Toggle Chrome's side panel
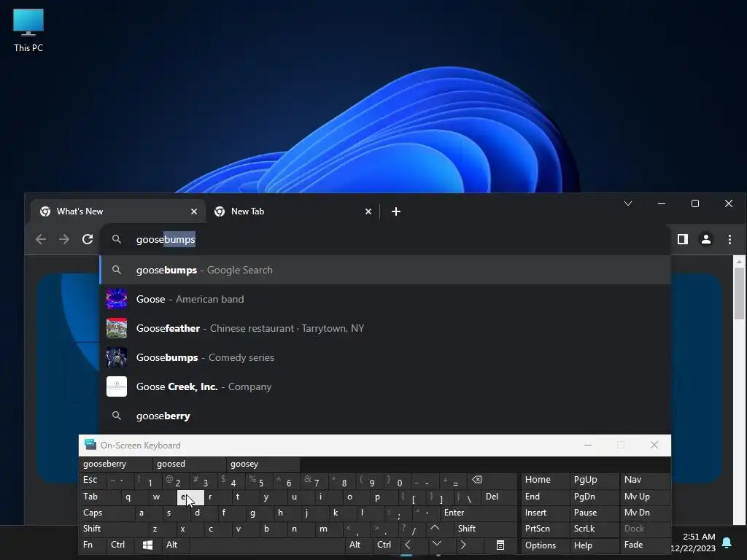Viewport: 747px width, 560px height. (683, 239)
